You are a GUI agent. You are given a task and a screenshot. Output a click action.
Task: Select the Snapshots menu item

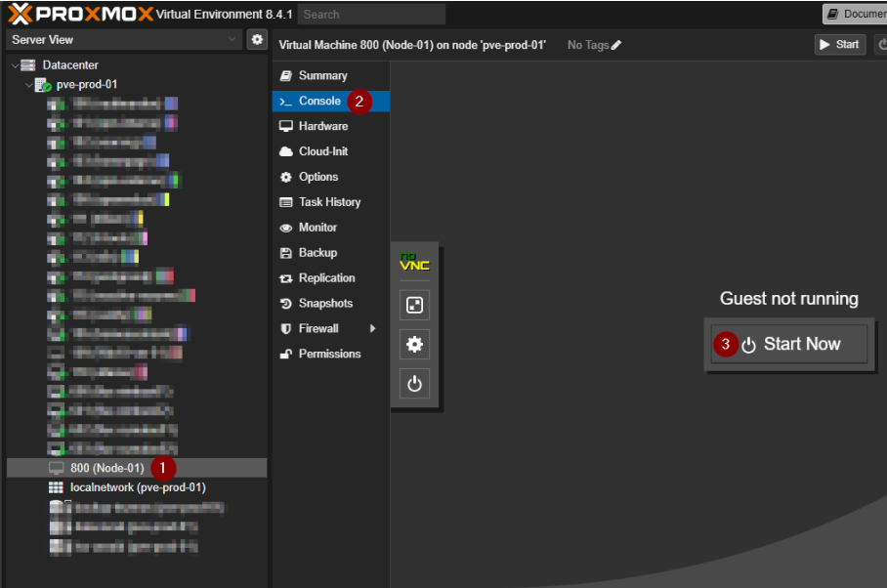point(325,304)
